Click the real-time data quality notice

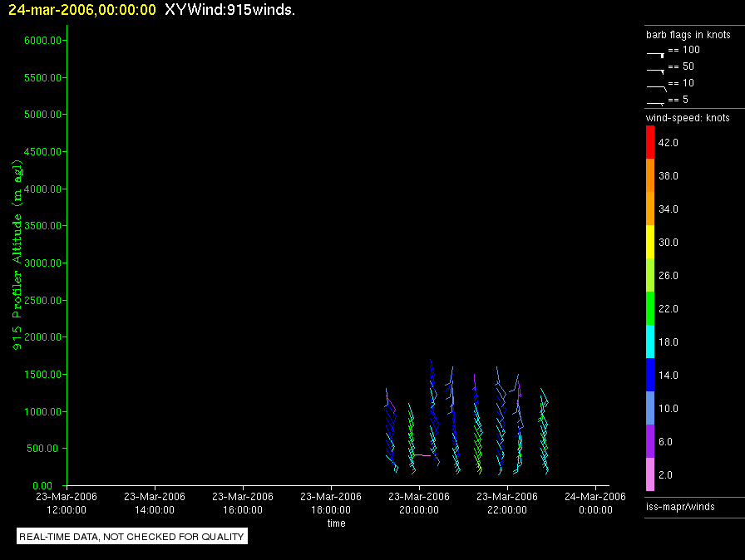point(132,536)
